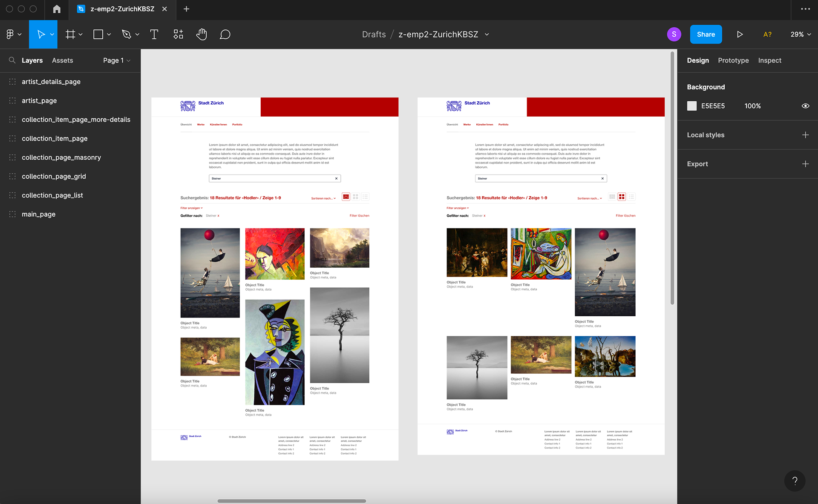
Task: Click the Share button
Action: 706,34
